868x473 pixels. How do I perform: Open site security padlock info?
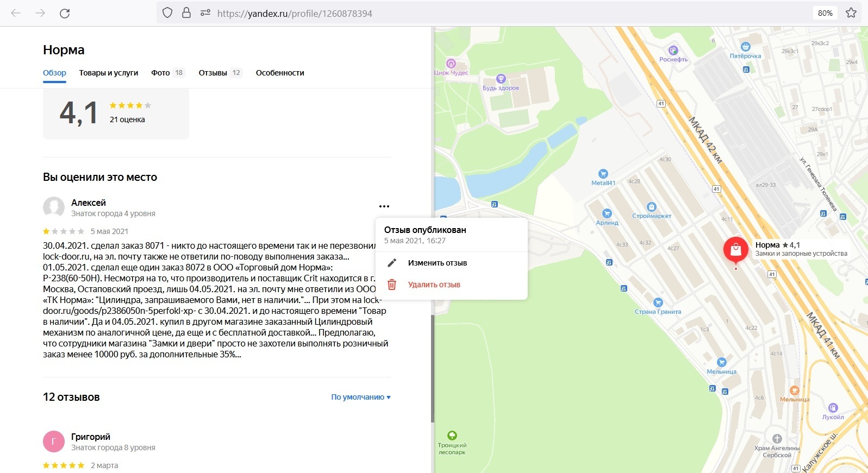click(x=186, y=13)
